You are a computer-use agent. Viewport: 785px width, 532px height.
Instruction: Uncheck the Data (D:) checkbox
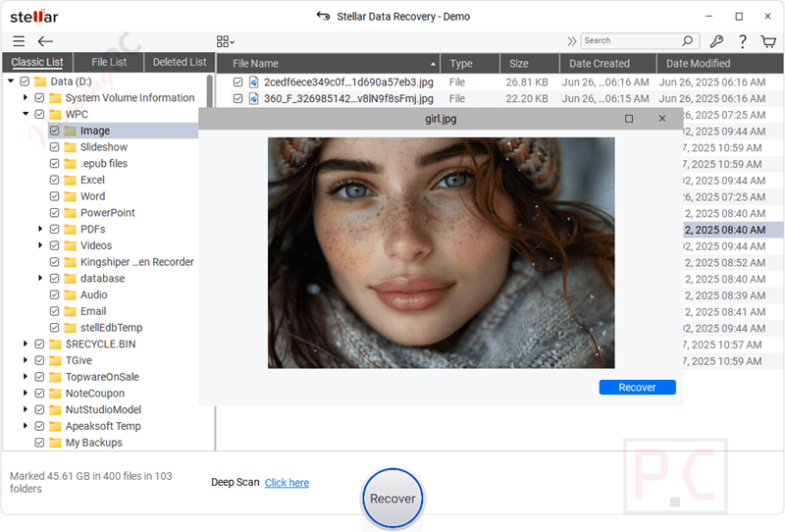tap(25, 81)
